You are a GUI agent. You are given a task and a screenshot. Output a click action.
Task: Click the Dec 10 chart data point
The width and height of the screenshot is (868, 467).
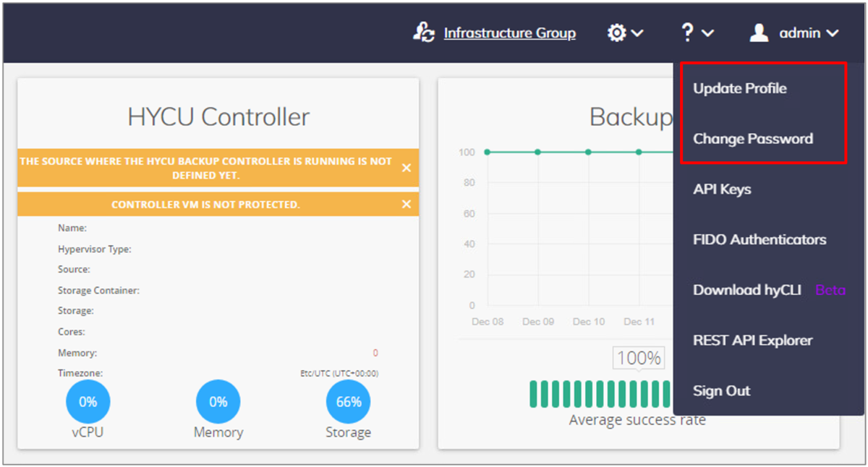[x=589, y=152]
